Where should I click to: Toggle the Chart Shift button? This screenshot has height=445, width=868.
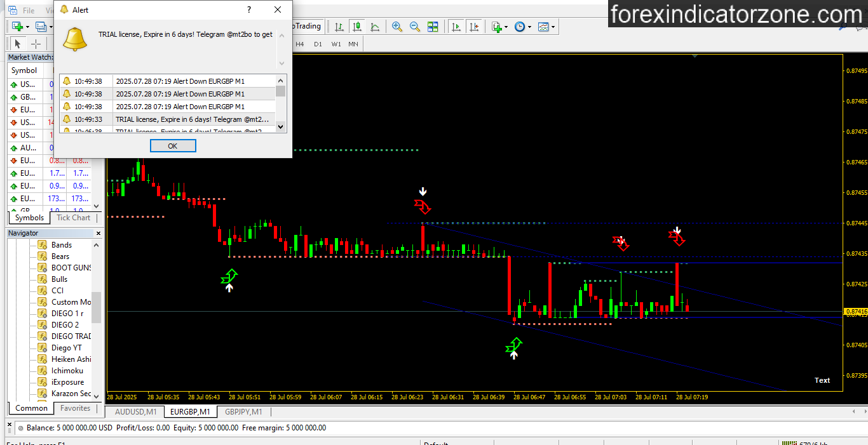[x=474, y=27]
